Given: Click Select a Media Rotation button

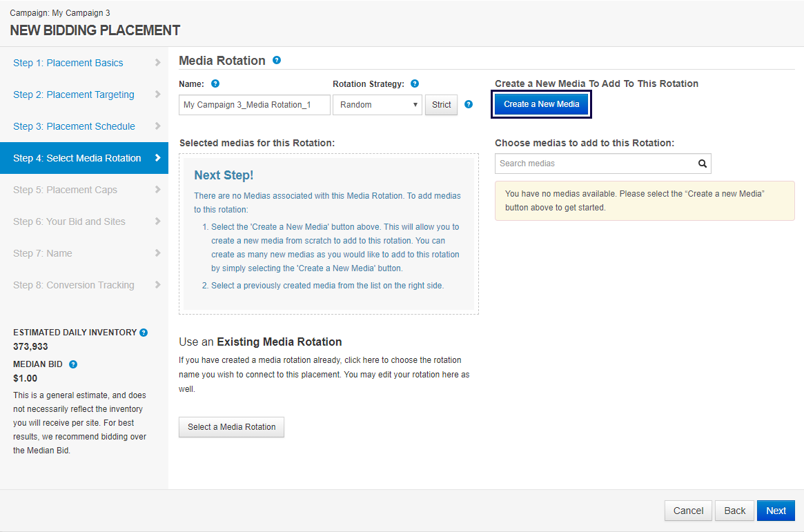Looking at the screenshot, I should tap(231, 427).
